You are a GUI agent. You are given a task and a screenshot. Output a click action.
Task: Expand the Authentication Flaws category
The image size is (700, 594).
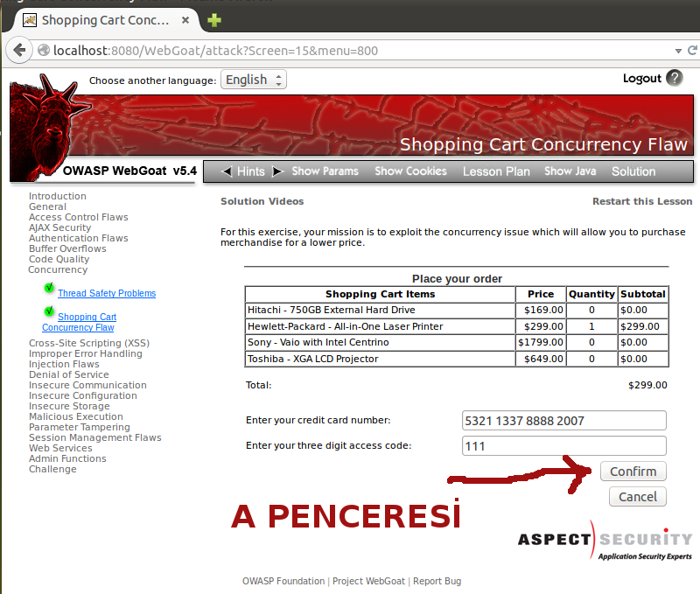coord(79,238)
